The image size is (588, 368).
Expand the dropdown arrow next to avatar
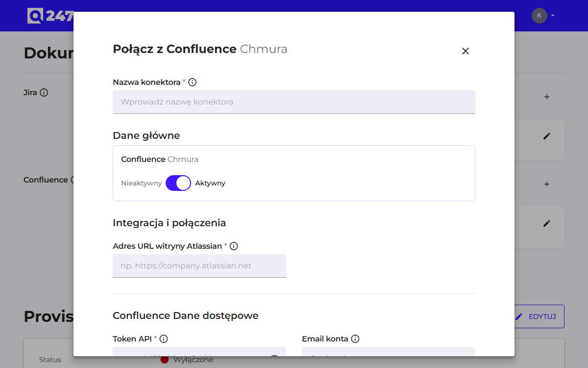pyautogui.click(x=553, y=16)
